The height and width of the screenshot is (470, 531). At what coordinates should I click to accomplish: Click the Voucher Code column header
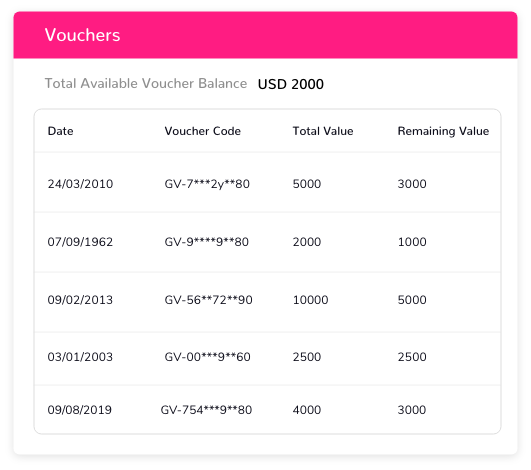203,131
